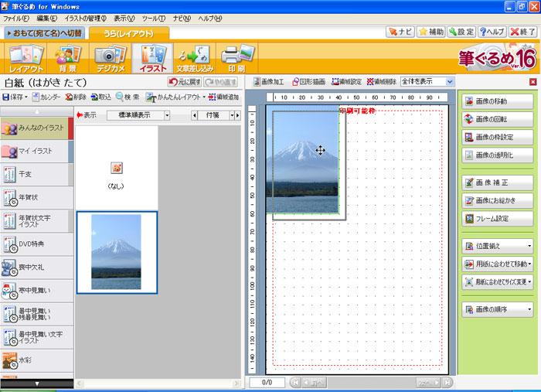Image resolution: width=541 pixels, height=392 pixels.
Task: Open the ツール(T) menu
Action: click(x=153, y=18)
